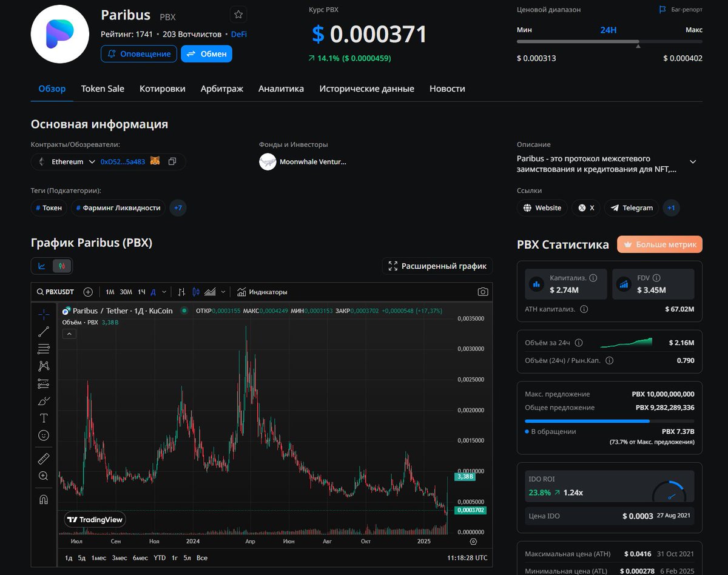Copy the contract address via the copy icon
728x575 pixels.
[x=172, y=161]
